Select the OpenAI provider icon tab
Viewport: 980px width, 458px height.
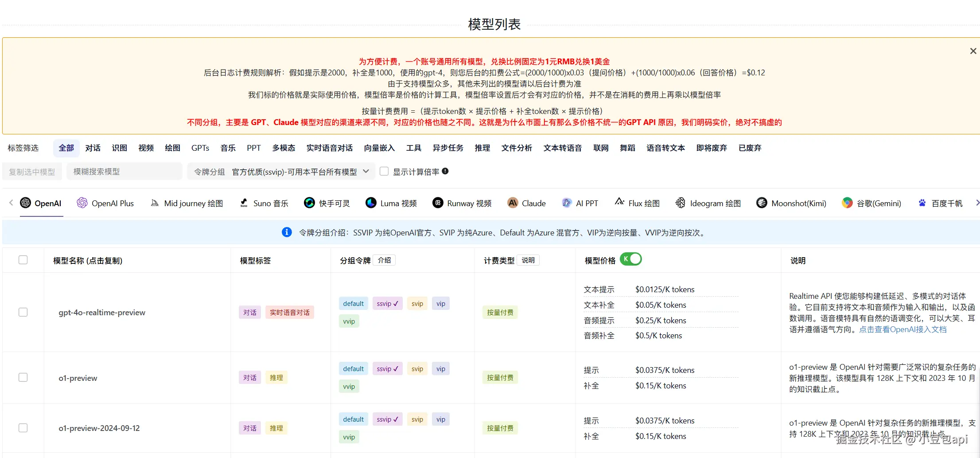click(x=26, y=203)
